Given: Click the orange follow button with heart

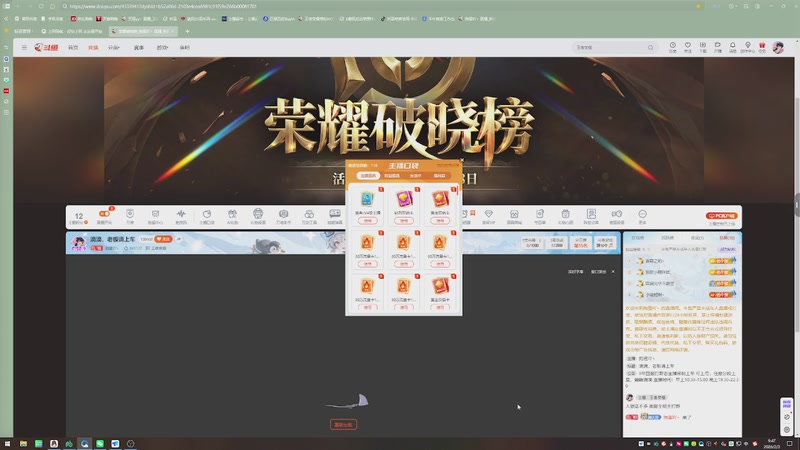Looking at the screenshot, I should click(x=163, y=239).
